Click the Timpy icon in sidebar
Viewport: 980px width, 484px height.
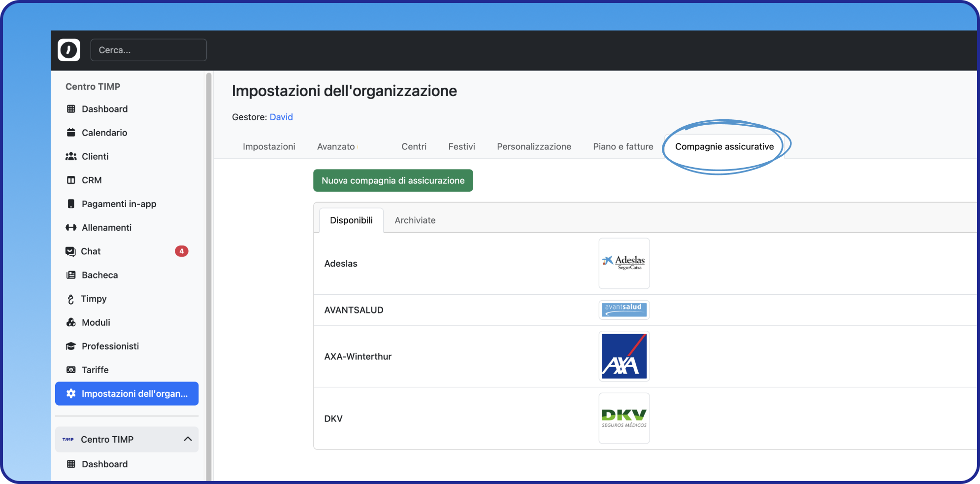(71, 299)
